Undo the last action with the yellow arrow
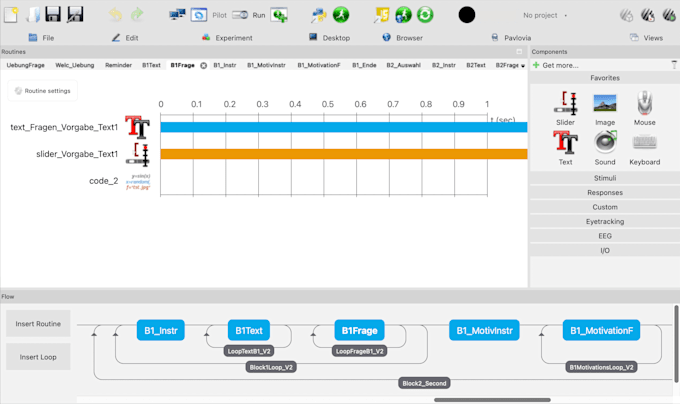 click(x=115, y=15)
